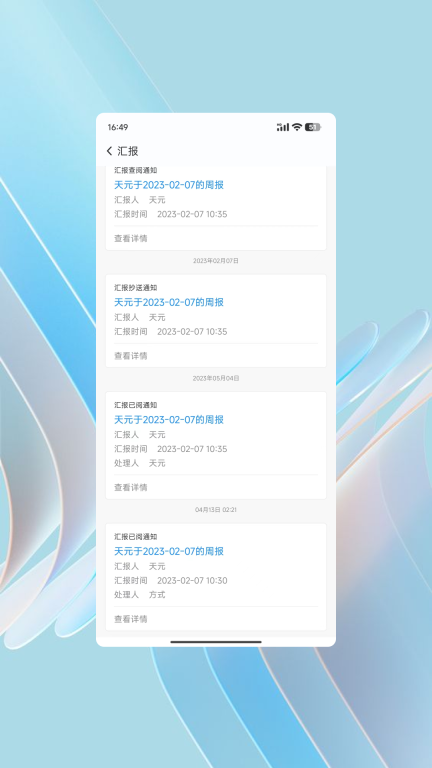Open 查看详情 in the card with 处理人 方式

[131, 619]
